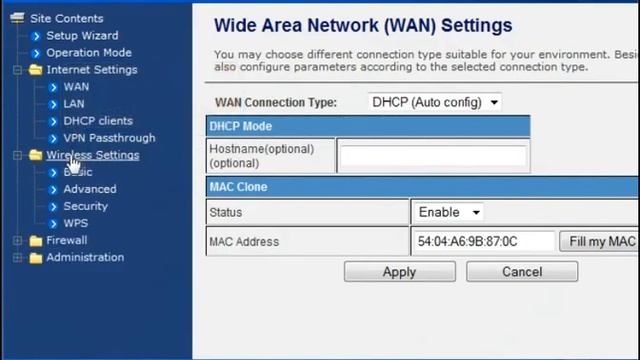Click the MAC Address input field
This screenshot has width=640, height=360.
click(x=484, y=241)
